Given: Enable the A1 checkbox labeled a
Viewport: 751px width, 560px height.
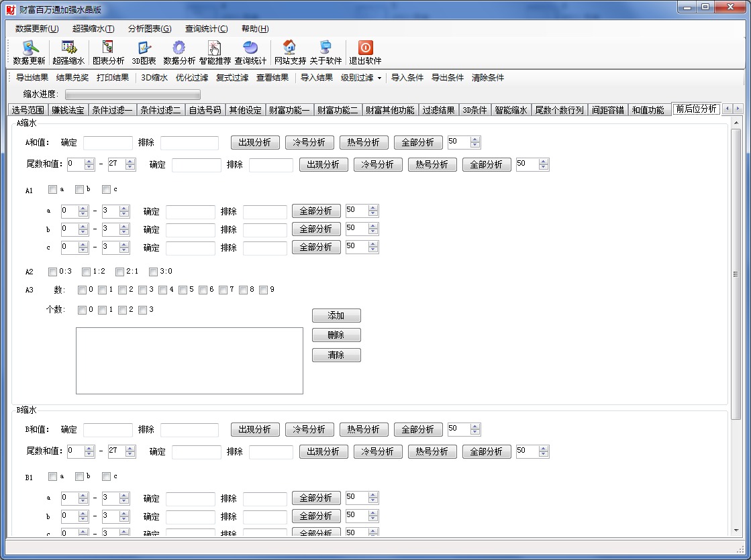Looking at the screenshot, I should 53,190.
